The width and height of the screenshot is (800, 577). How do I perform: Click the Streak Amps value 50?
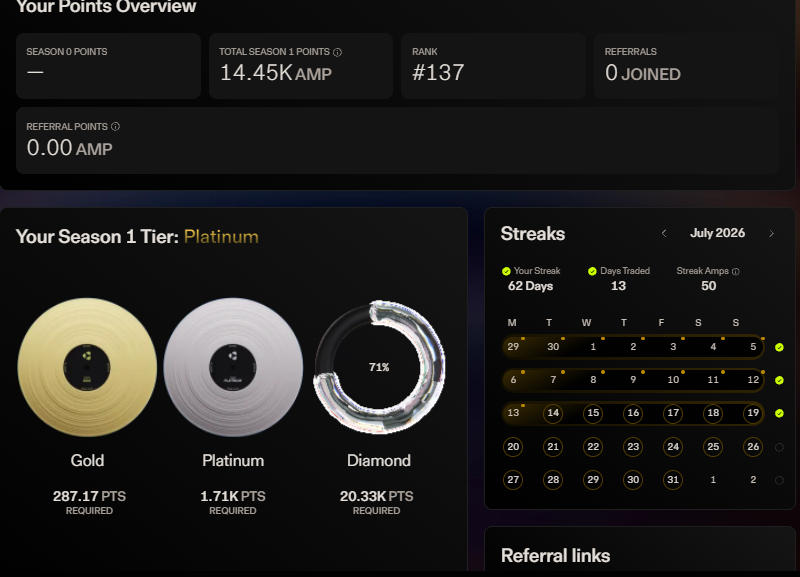[x=709, y=286]
